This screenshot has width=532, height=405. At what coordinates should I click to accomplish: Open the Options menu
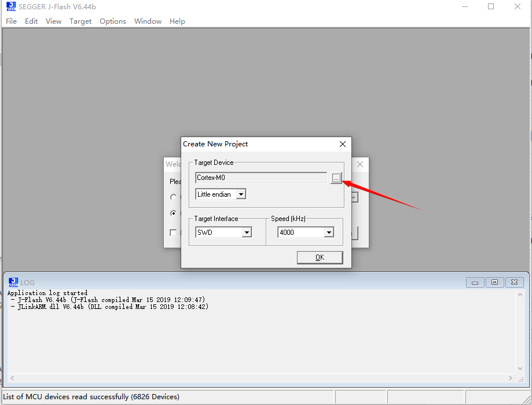pyautogui.click(x=113, y=21)
